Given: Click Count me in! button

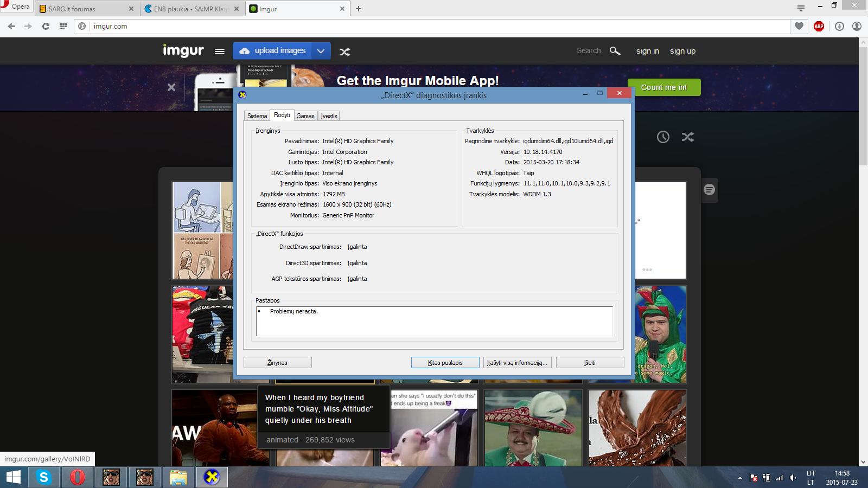Looking at the screenshot, I should (664, 87).
